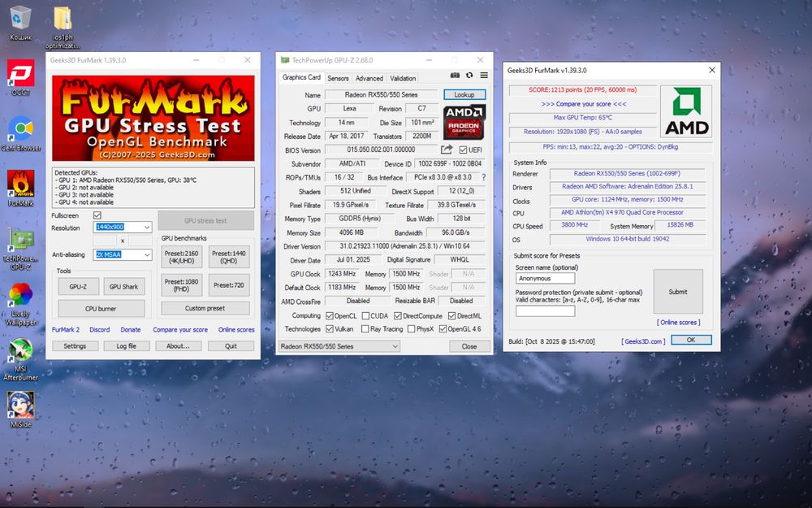Open the FurMark 2 link
This screenshot has height=508, width=812.
click(x=66, y=330)
